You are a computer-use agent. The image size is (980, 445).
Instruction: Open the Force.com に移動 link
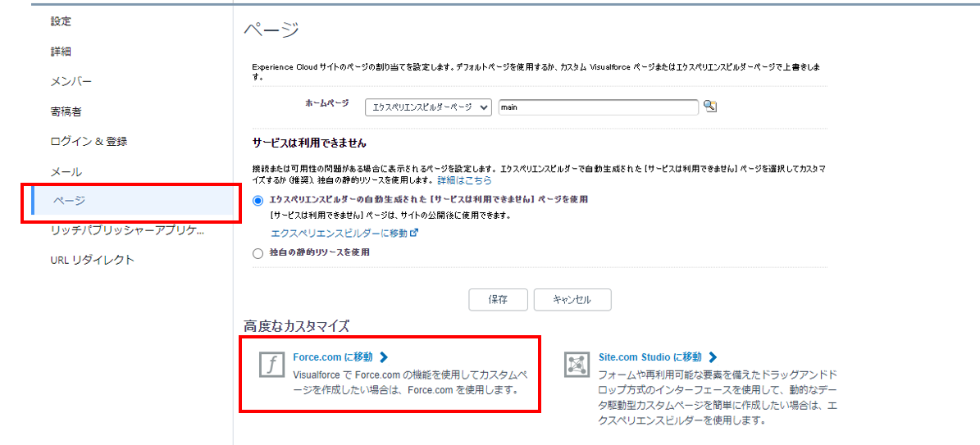pos(333,356)
